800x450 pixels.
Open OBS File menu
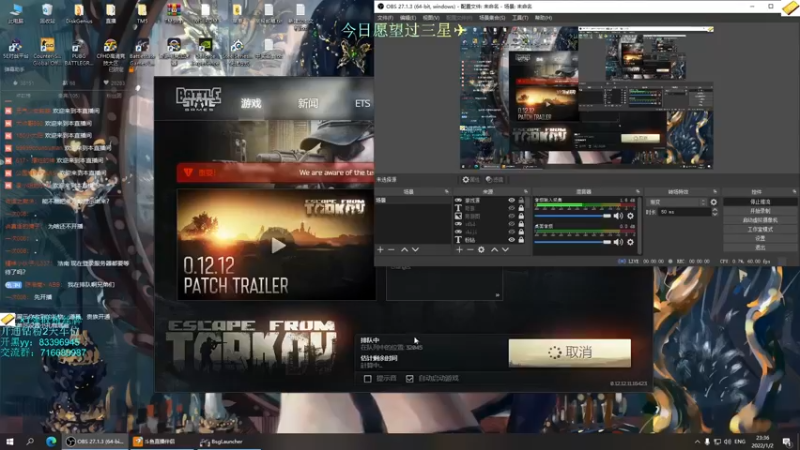pyautogui.click(x=385, y=18)
